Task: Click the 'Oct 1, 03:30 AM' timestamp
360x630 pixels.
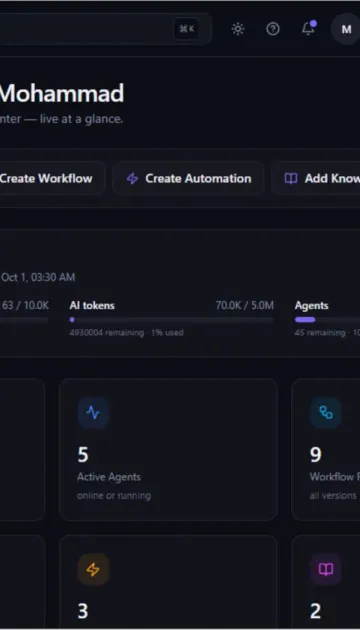Action: click(x=38, y=277)
